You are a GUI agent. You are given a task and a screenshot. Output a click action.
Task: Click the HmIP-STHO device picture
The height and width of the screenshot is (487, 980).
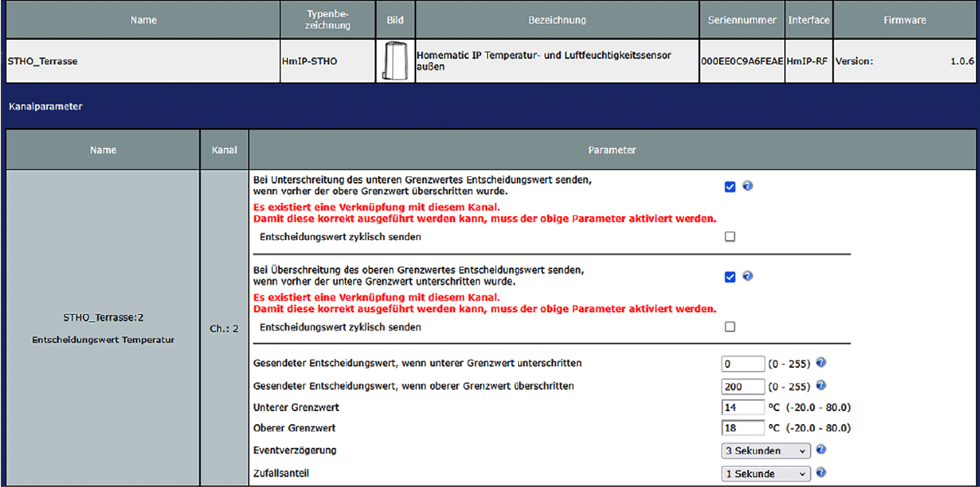click(395, 61)
